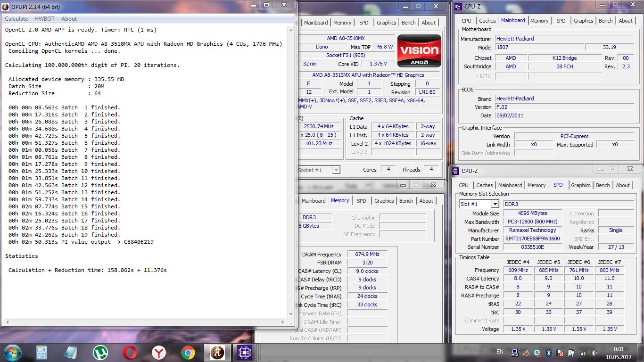The width and height of the screenshot is (644, 362).
Task: Click the line 'PI value output -> CB840E219'
Action: pos(81,242)
